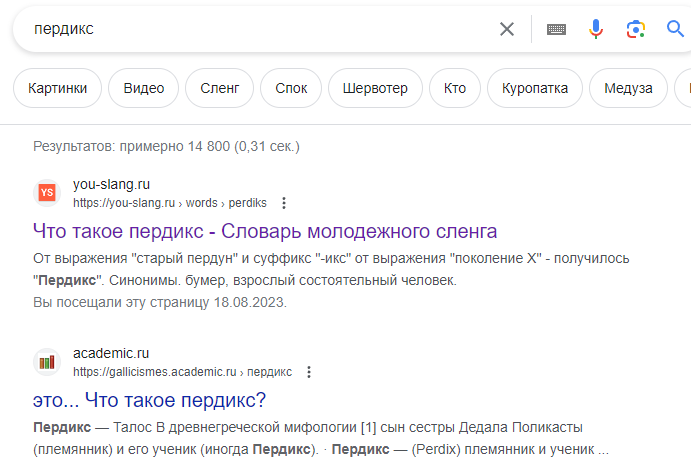691x471 pixels.
Task: Select the Кто filter chip
Action: tap(455, 88)
